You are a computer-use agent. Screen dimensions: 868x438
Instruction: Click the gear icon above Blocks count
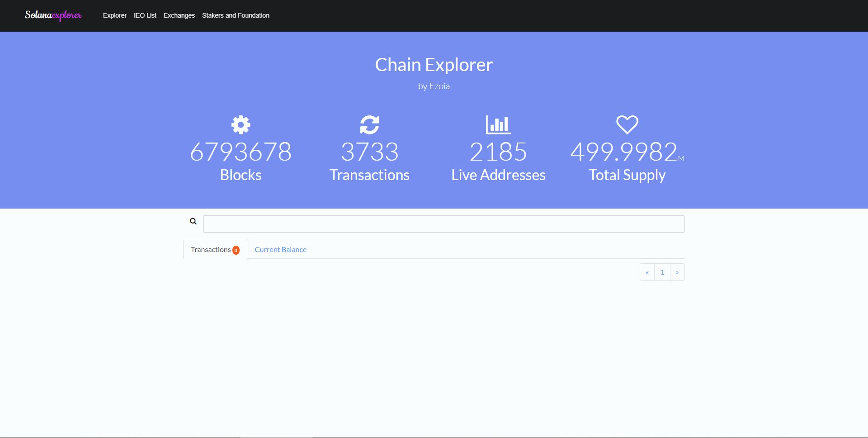coord(241,124)
